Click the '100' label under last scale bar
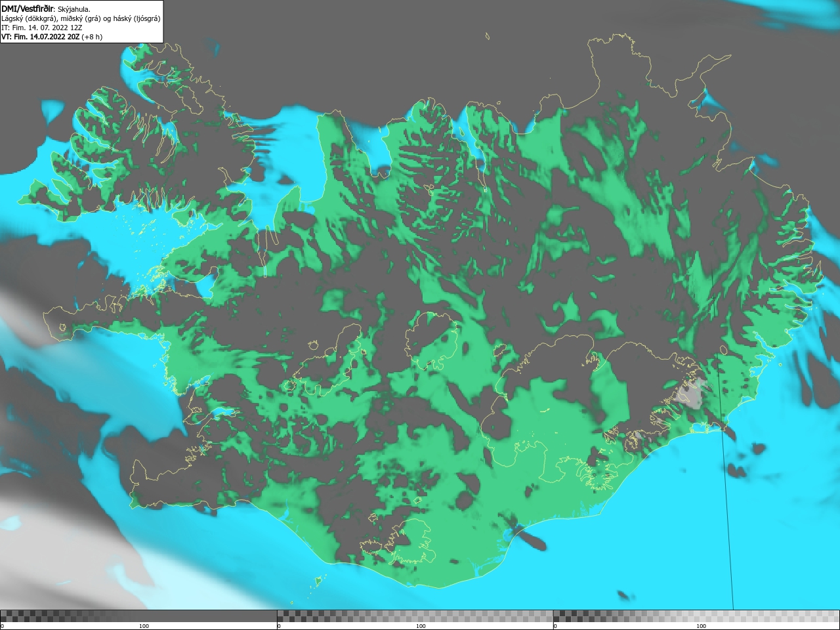The image size is (840, 630). pyautogui.click(x=701, y=626)
